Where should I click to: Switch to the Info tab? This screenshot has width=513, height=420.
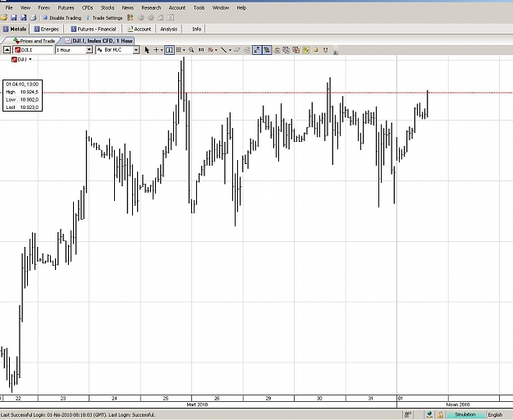(196, 29)
